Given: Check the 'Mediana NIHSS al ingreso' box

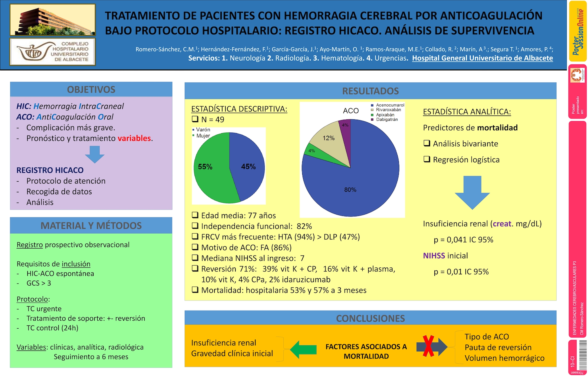Looking at the screenshot, I should pos(195,257).
